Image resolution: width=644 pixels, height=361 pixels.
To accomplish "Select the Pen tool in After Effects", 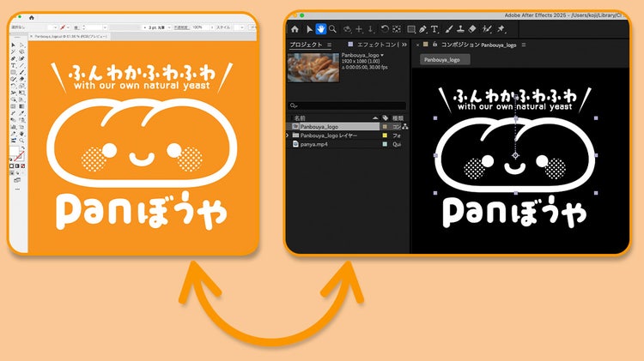I will point(422,29).
